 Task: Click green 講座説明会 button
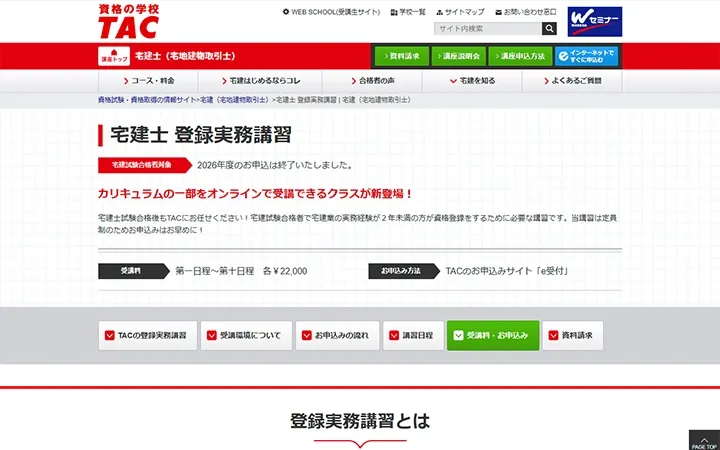pyautogui.click(x=458, y=56)
